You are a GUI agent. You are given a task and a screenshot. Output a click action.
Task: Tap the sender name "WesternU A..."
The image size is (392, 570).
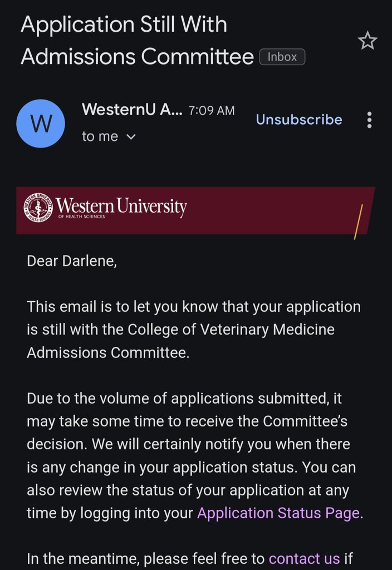click(x=133, y=109)
